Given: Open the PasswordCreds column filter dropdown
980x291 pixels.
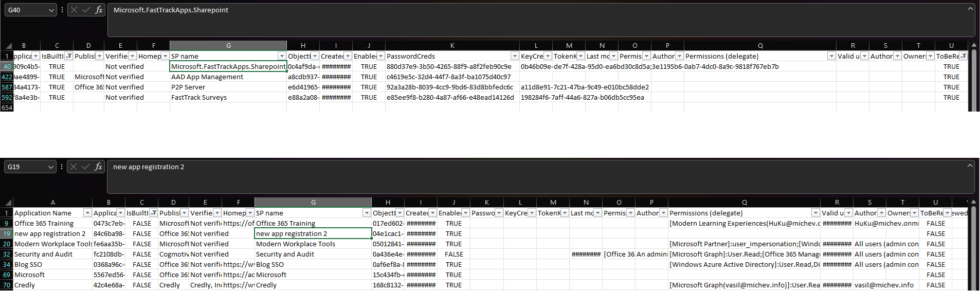Looking at the screenshot, I should [515, 56].
